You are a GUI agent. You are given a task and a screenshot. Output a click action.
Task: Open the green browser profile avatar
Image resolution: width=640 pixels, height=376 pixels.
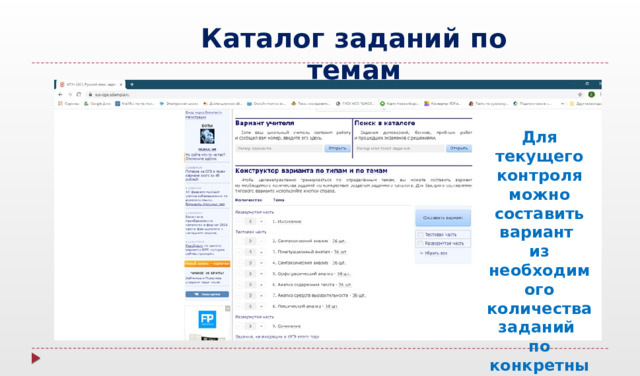click(x=591, y=94)
